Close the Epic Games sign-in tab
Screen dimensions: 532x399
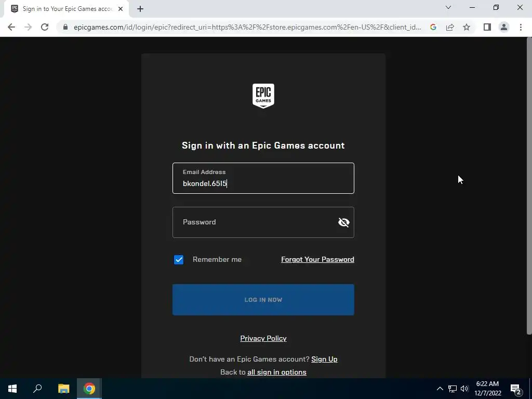point(121,9)
